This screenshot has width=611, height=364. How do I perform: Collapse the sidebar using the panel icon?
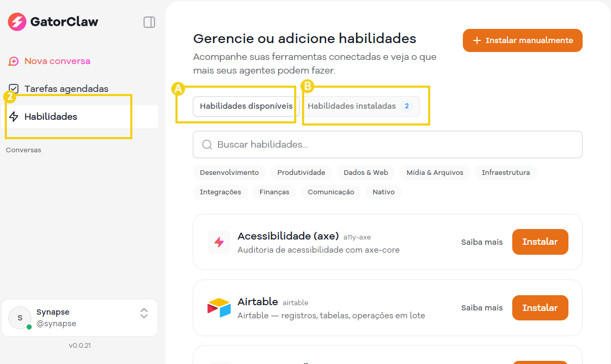coord(149,22)
